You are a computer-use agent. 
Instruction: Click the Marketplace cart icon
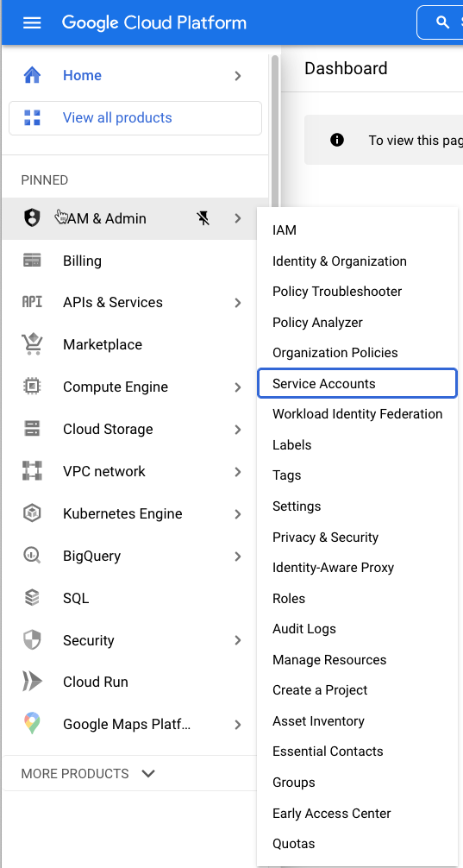pyautogui.click(x=32, y=344)
